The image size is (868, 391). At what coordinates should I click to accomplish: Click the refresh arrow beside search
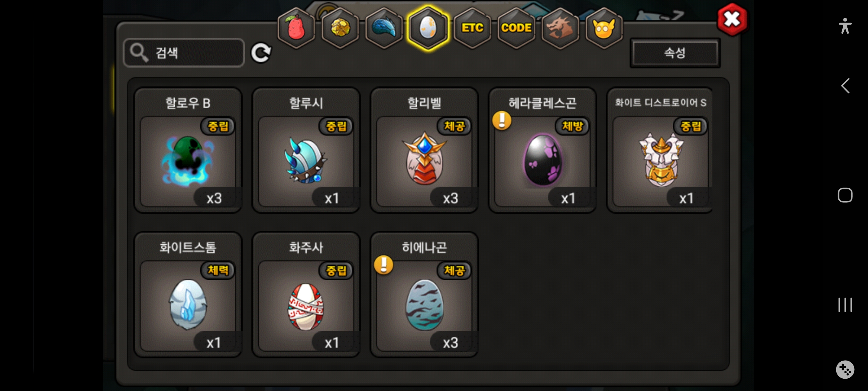(x=261, y=53)
